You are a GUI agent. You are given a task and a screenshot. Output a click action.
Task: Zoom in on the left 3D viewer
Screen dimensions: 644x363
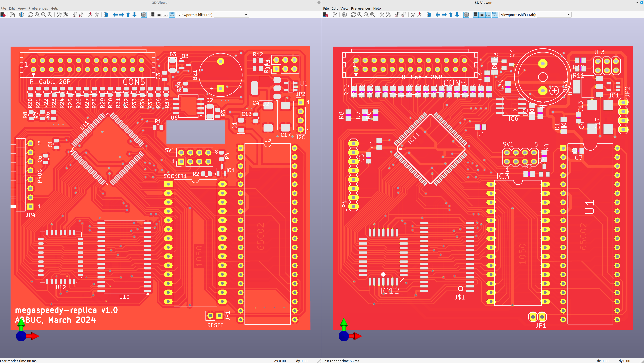click(37, 15)
